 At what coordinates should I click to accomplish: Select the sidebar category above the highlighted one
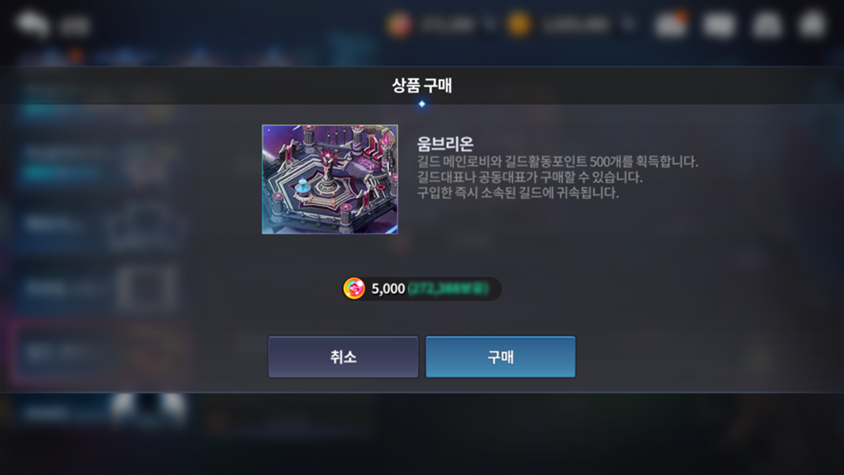100,288
